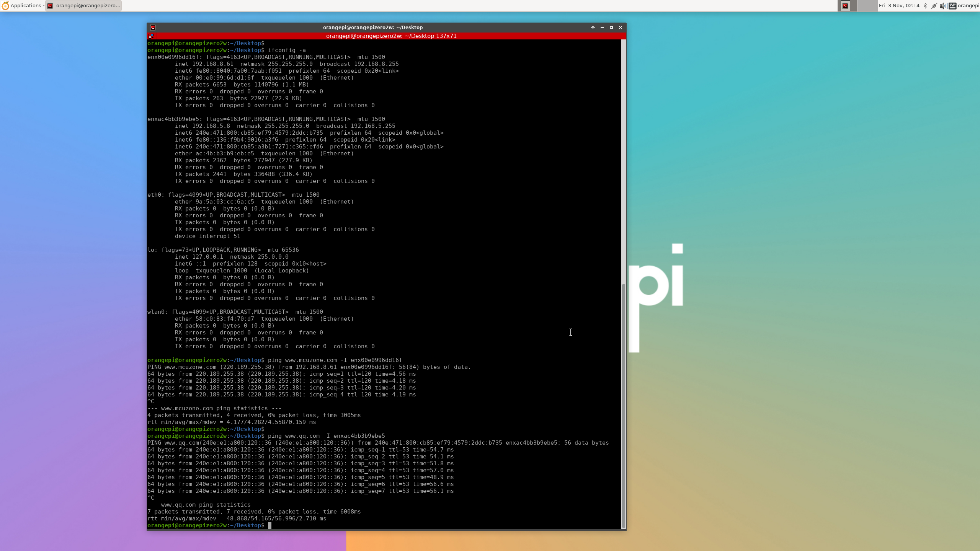Switch to the empty second workspace
This screenshot has height=551, width=980.
tap(867, 6)
